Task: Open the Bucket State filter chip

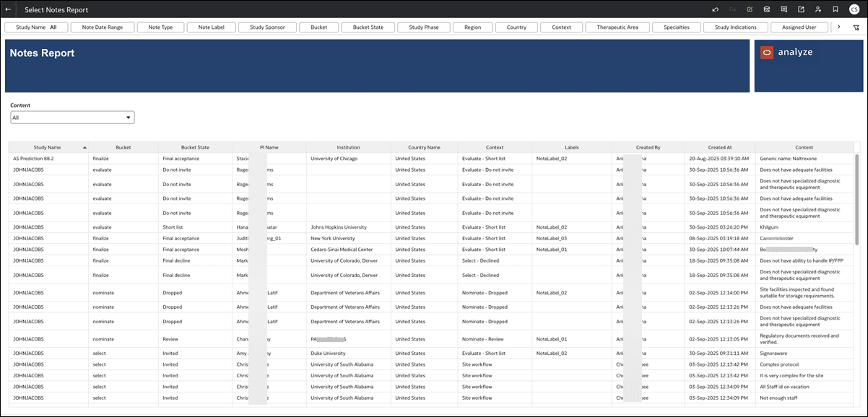Action: point(368,27)
